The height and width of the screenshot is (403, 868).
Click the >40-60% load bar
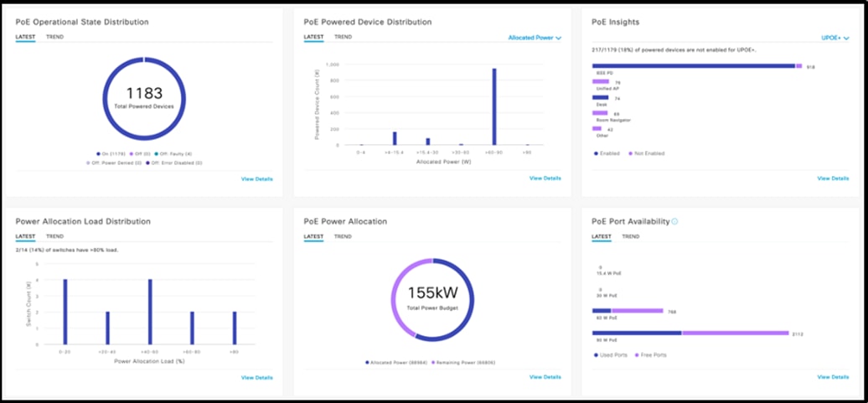click(x=150, y=312)
